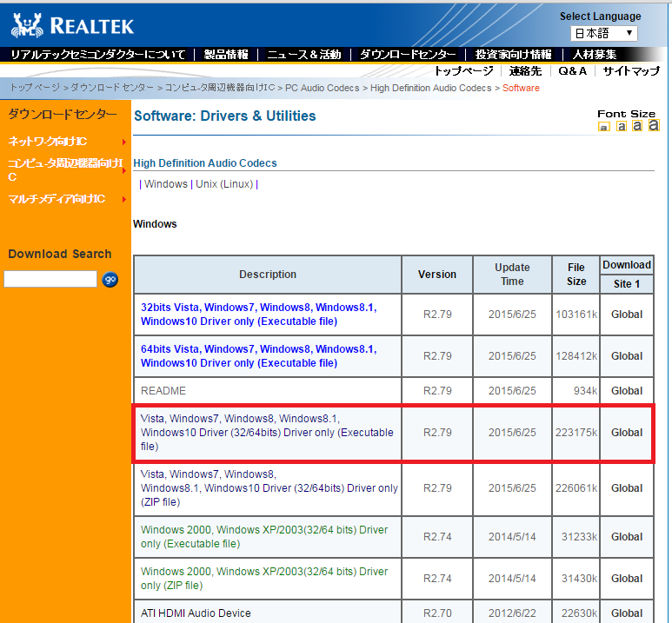This screenshot has width=672, height=623.
Task: Click 934k file size cell
Action: (576, 390)
